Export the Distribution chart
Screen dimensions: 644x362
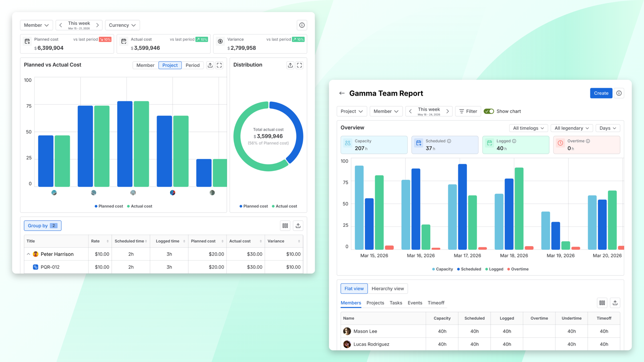pos(290,65)
